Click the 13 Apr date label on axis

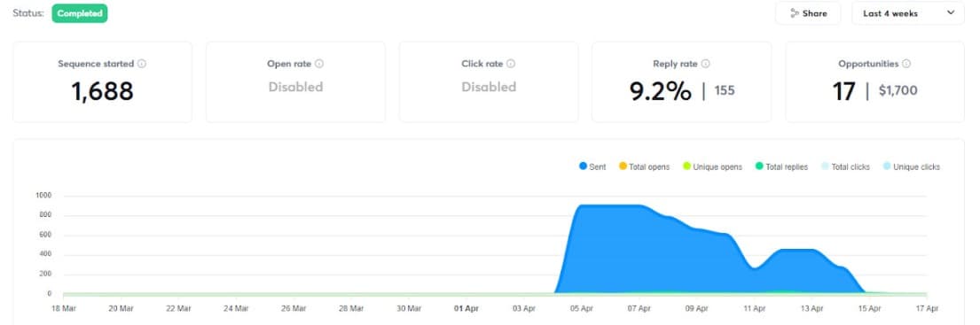[x=811, y=308]
